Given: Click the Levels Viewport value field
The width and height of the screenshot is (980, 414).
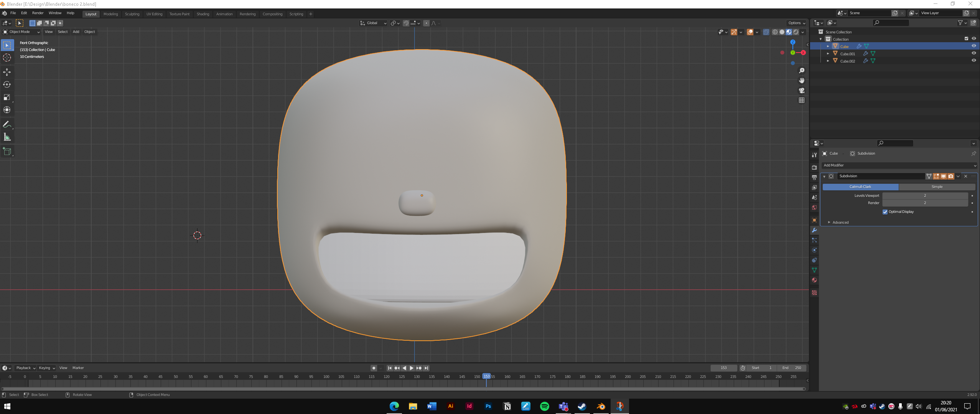Looking at the screenshot, I should (x=925, y=196).
